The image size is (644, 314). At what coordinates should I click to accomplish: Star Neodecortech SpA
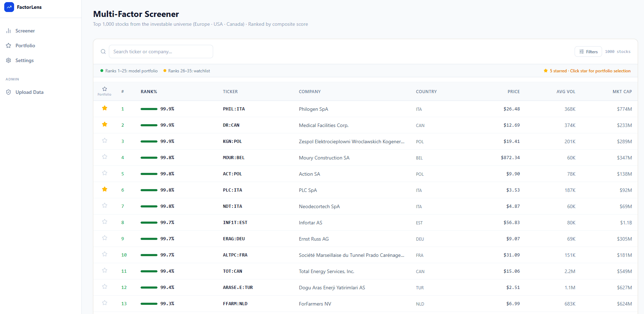click(105, 206)
